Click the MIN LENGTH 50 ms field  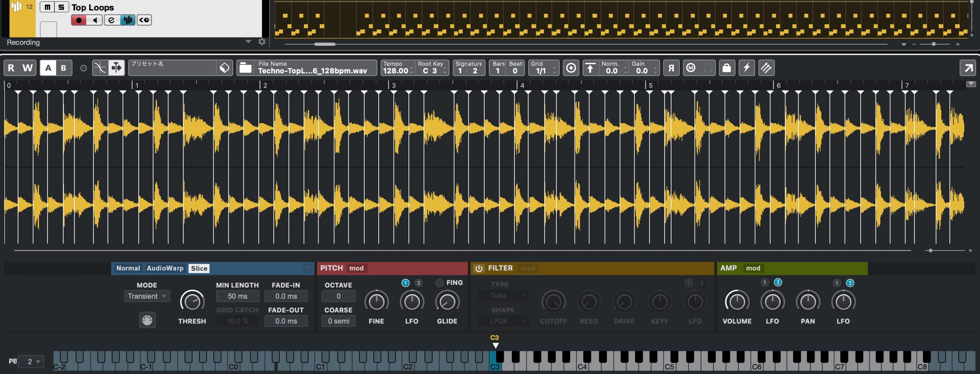[x=237, y=296]
